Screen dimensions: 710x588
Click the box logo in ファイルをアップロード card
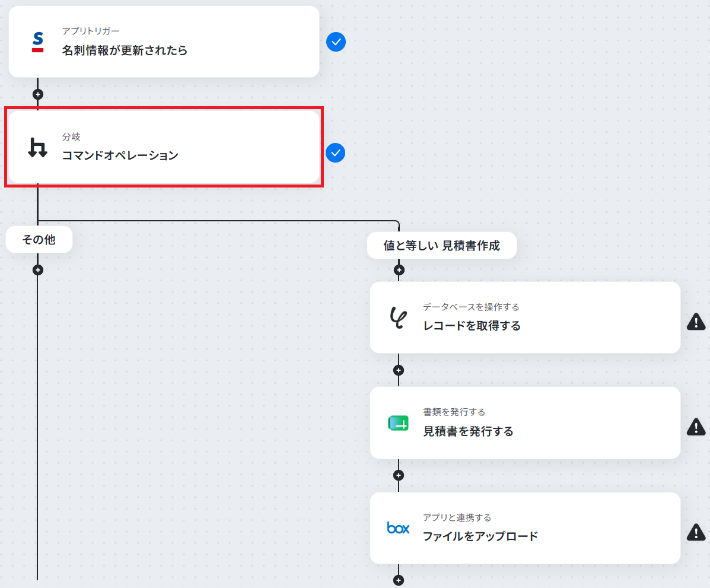399,527
